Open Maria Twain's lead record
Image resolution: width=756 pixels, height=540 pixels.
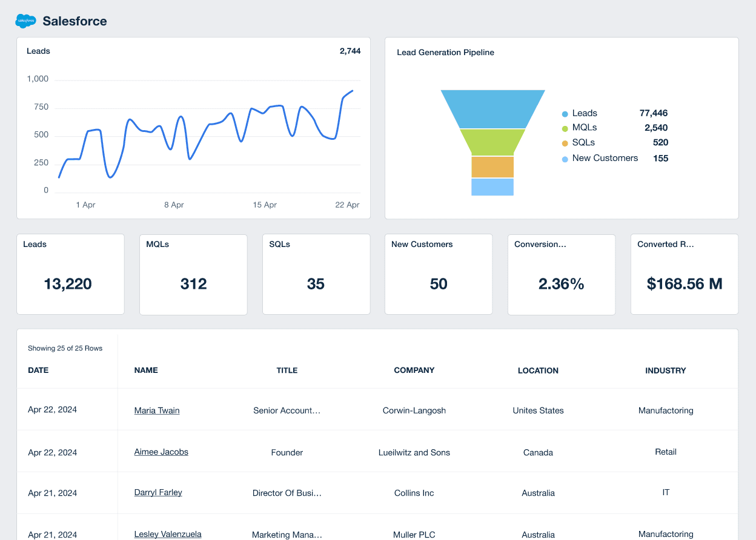pyautogui.click(x=156, y=410)
